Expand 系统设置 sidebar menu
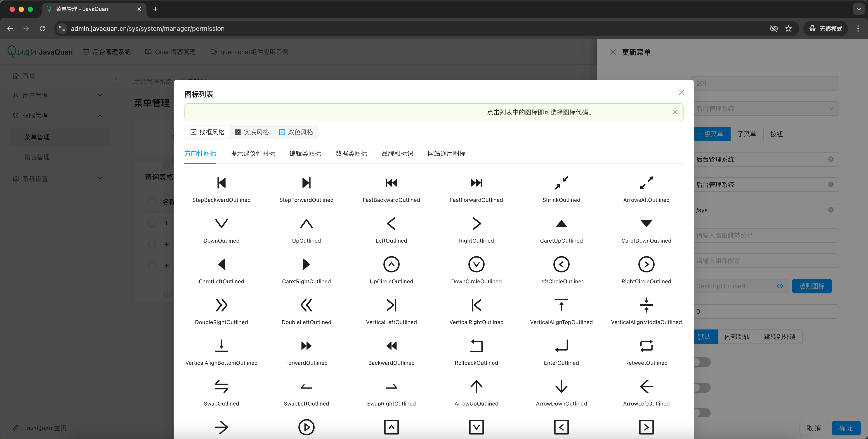 58,179
